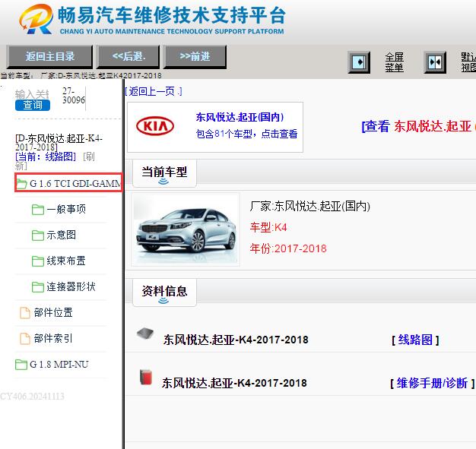476x449 pixels.
Task: Click the gray chip icon beside 线路图 entry
Action: coord(145,334)
